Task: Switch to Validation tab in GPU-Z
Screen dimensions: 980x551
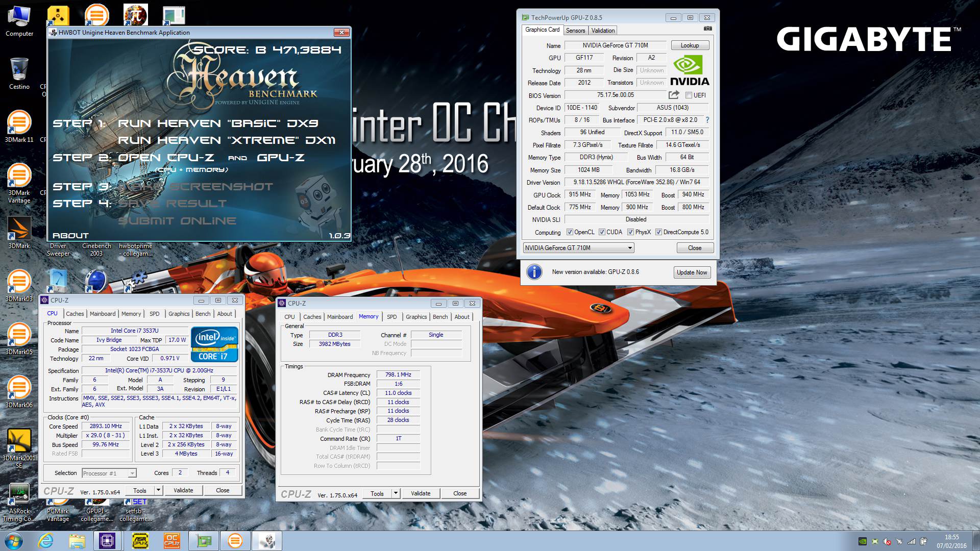Action: [x=603, y=31]
